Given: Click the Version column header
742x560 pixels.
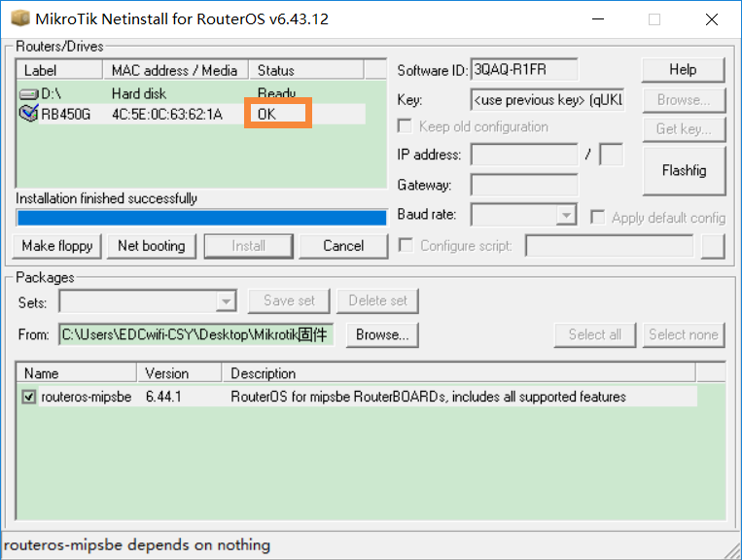Looking at the screenshot, I should tap(179, 373).
